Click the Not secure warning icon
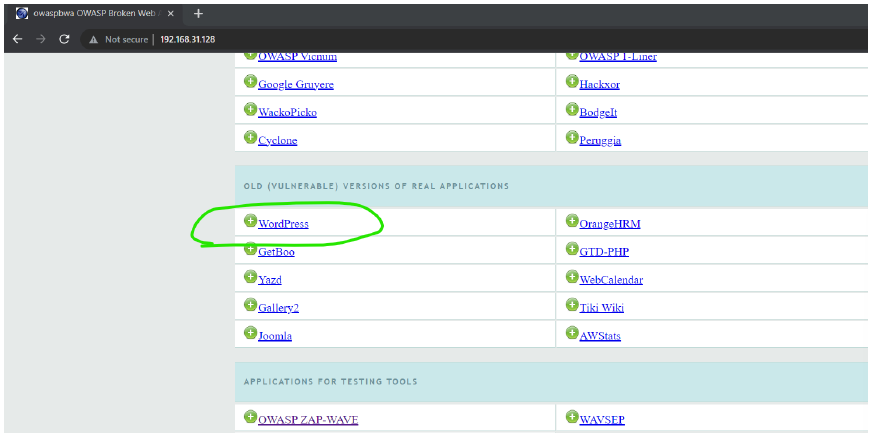The image size is (872, 437). click(93, 39)
